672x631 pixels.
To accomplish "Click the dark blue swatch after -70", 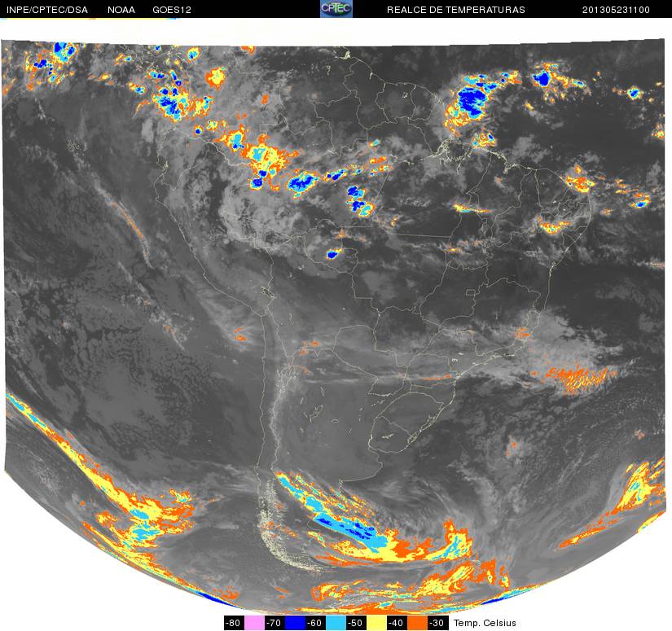I will tap(295, 623).
